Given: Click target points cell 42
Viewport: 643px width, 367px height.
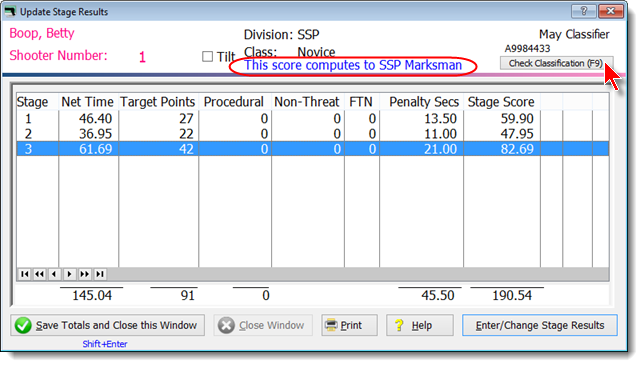Looking at the screenshot, I should pos(186,149).
